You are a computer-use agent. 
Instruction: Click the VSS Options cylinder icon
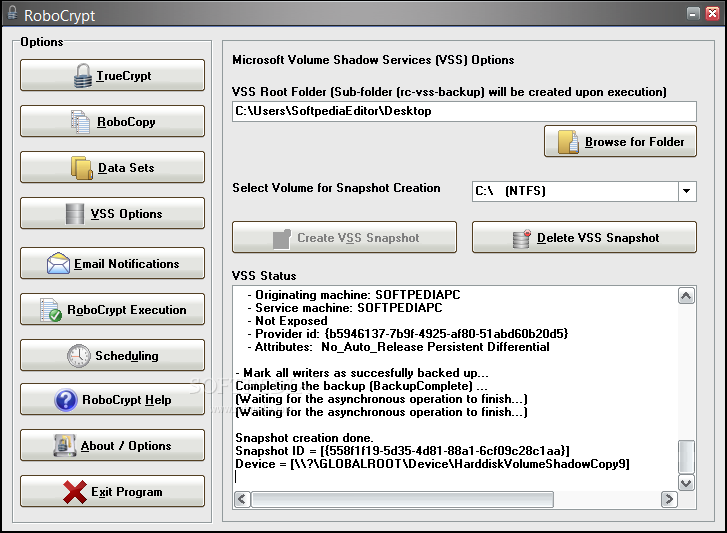(75, 214)
